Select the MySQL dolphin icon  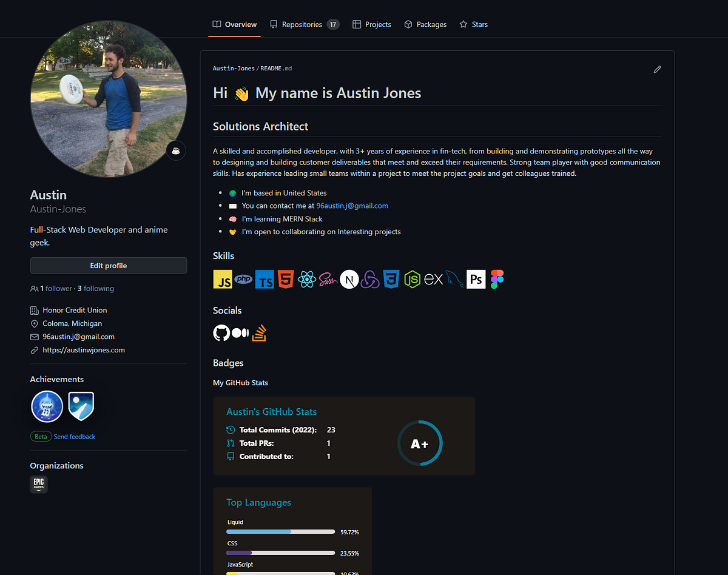[455, 279]
